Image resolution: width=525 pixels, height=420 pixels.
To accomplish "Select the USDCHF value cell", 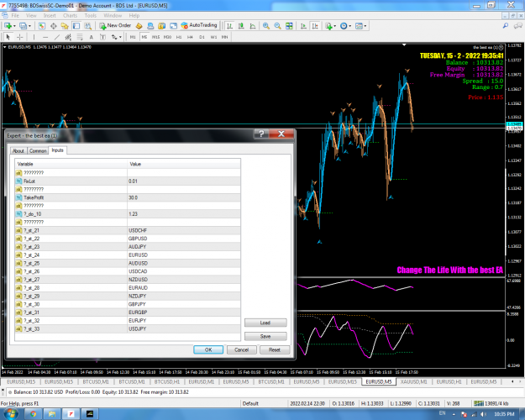I will click(x=183, y=230).
